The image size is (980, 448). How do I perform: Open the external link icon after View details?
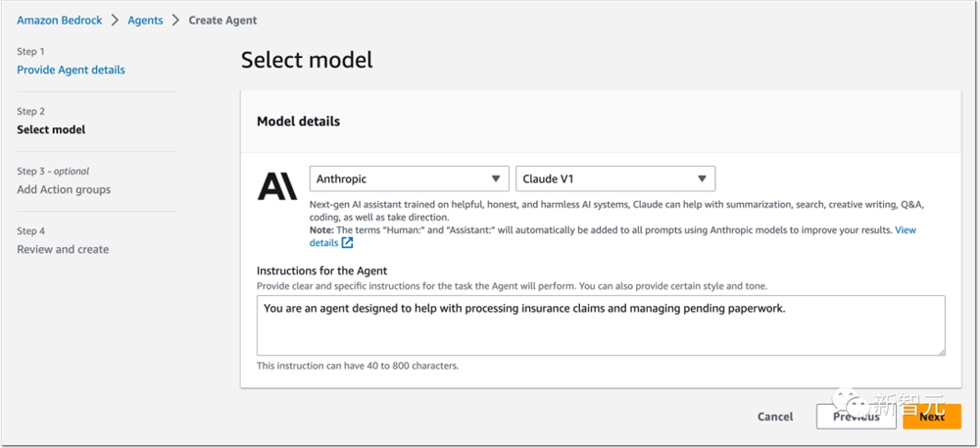pyautogui.click(x=348, y=243)
